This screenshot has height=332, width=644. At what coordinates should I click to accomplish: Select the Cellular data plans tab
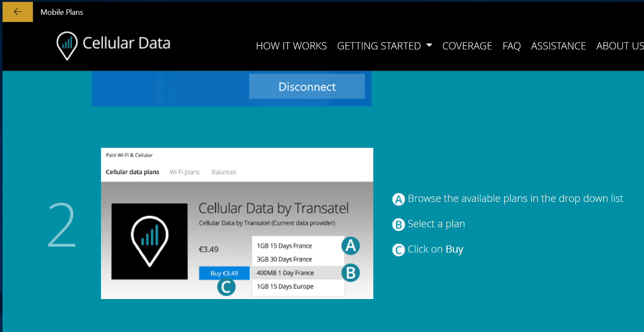click(133, 172)
